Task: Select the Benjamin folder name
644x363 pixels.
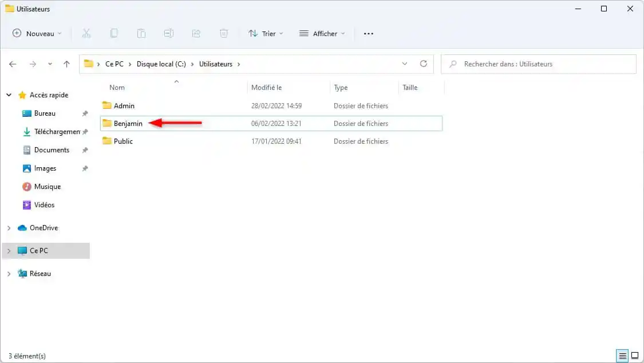Action: click(128, 123)
